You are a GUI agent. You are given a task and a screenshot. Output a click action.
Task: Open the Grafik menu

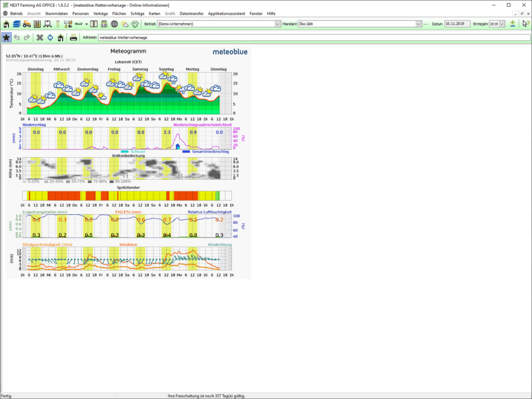click(169, 14)
